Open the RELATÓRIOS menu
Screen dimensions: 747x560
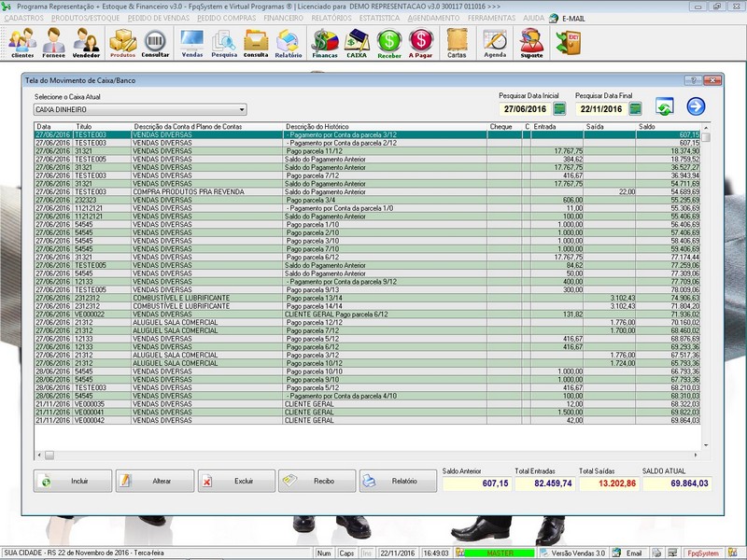click(x=331, y=18)
